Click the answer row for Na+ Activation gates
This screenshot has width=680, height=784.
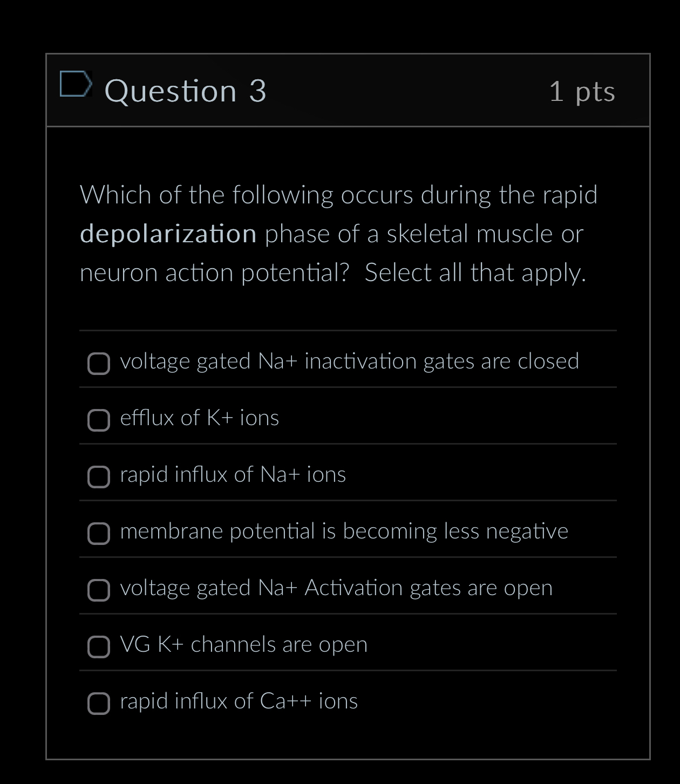pos(336,588)
